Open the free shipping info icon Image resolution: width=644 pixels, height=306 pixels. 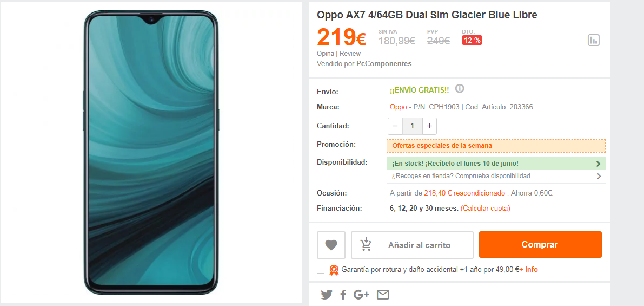[x=460, y=88]
